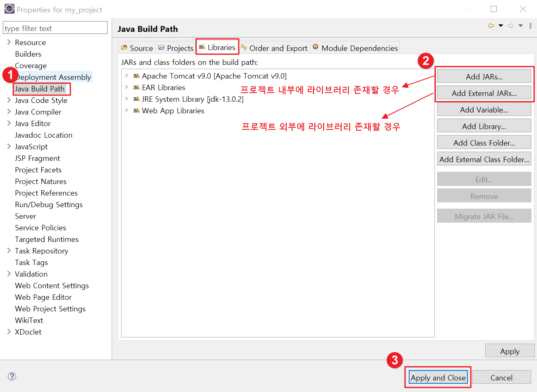Image resolution: width=537 pixels, height=392 pixels.
Task: Open the Project Natures page
Action: point(41,181)
